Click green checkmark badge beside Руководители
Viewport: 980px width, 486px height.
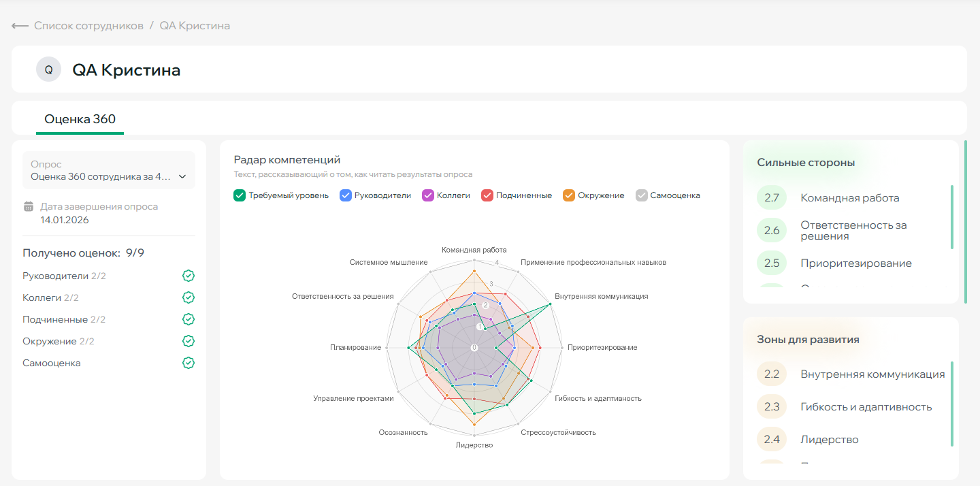click(189, 276)
